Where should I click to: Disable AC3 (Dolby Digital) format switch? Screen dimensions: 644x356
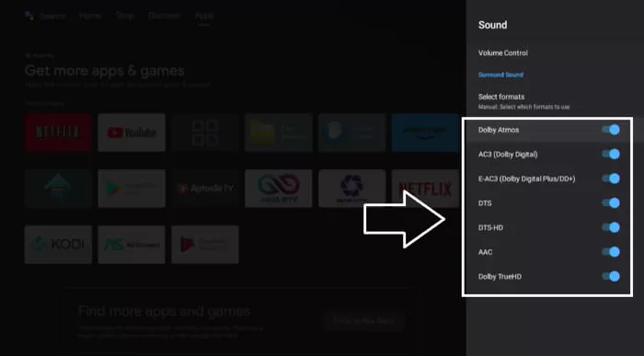611,154
